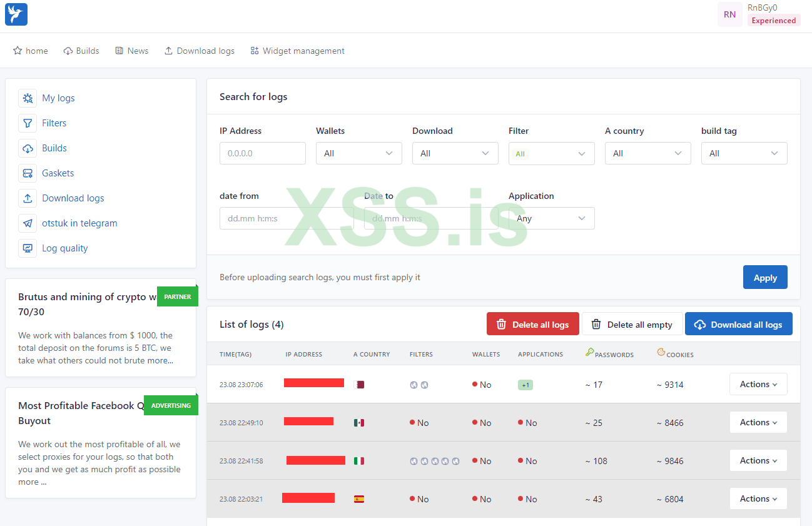Click the TIME(TAG) column header
The image size is (812, 526).
[235, 354]
